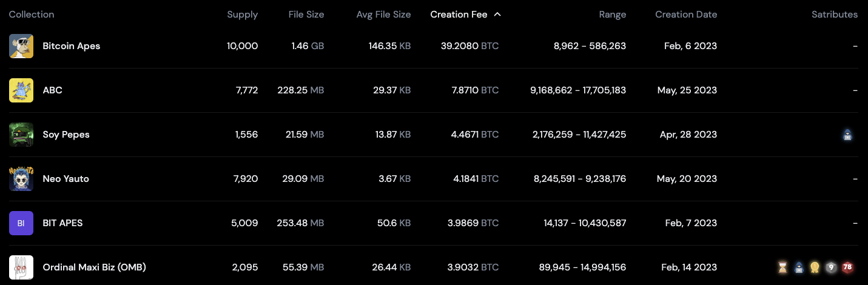Open the Ordinal Maxi Biz avatar icon
The image size is (868, 285).
[21, 267]
